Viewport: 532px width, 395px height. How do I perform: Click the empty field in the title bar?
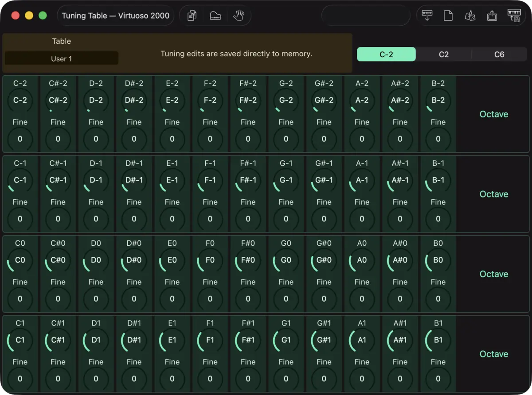click(366, 15)
